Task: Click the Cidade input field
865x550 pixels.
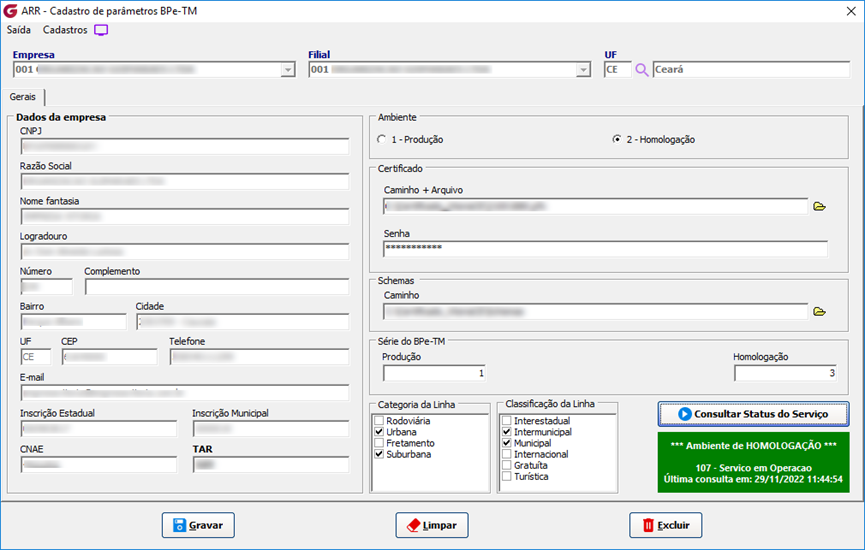Action: click(243, 322)
